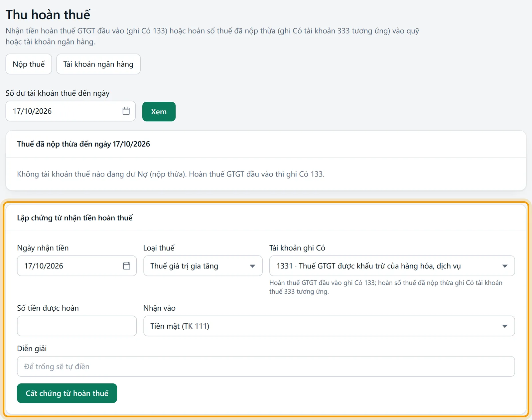Expand Loại thuế showing Thuế giá trị gia tăng
The width and height of the screenshot is (532, 420).
tap(203, 266)
